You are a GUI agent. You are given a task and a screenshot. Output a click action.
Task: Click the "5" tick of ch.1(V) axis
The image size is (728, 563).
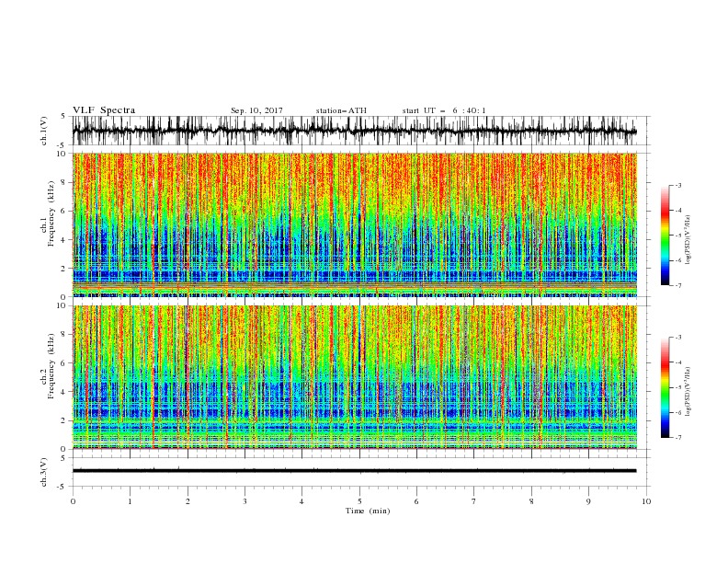tap(63, 116)
